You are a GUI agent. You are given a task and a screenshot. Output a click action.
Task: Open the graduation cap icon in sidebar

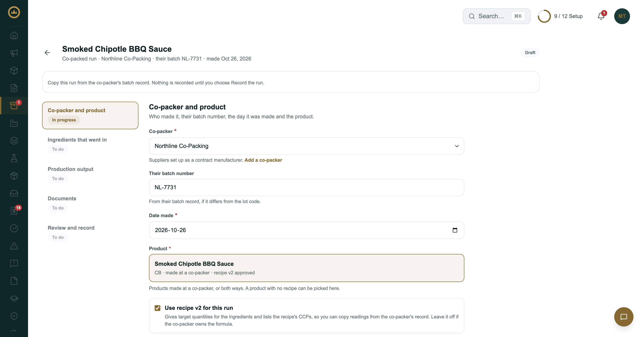[x=14, y=298]
